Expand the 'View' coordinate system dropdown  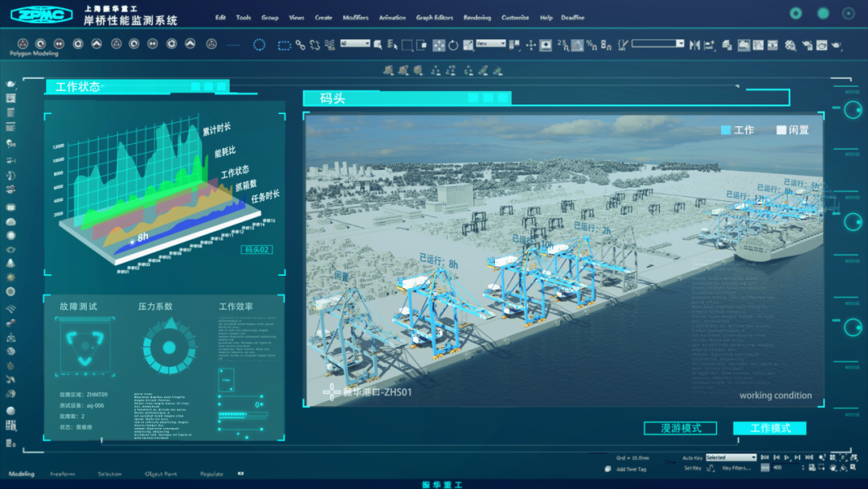point(490,43)
